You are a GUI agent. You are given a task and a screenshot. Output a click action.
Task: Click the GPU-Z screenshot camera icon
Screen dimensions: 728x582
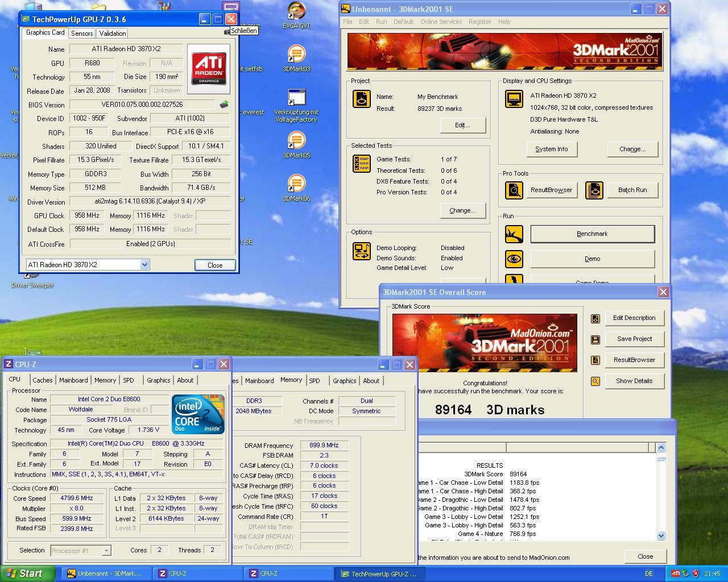227,32
